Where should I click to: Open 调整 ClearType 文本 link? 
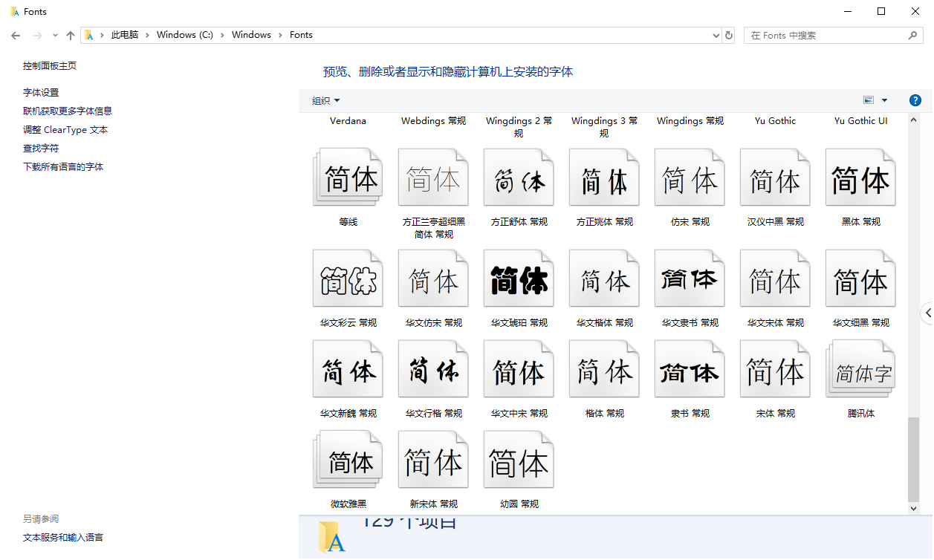(65, 130)
